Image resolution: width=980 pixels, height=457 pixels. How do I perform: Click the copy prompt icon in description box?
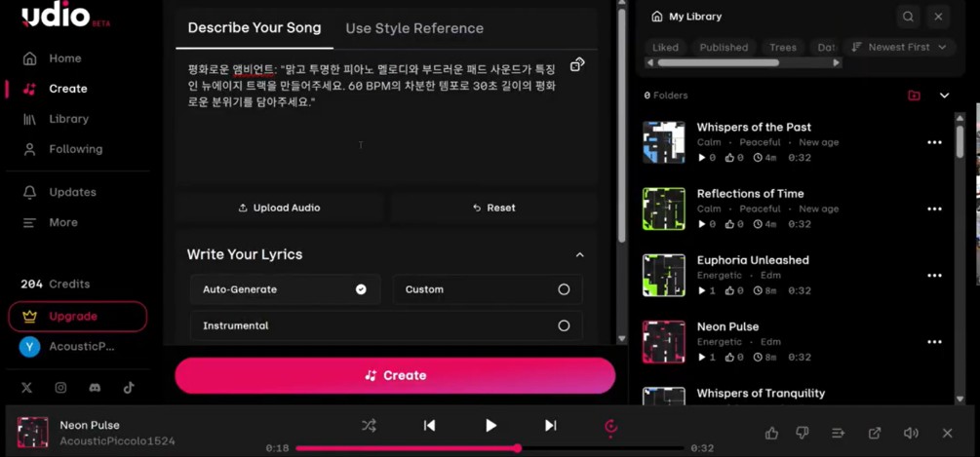click(x=577, y=64)
